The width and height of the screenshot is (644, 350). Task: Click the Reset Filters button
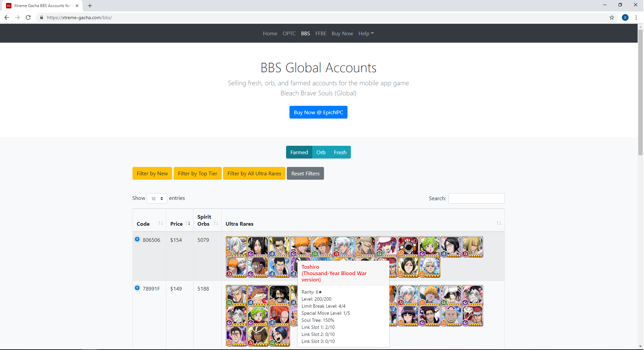click(x=305, y=173)
